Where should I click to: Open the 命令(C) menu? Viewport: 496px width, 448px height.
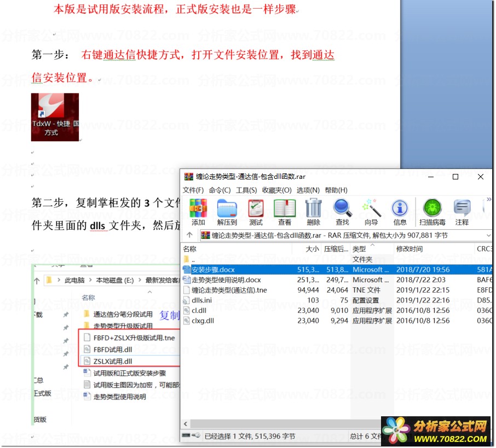point(220,190)
